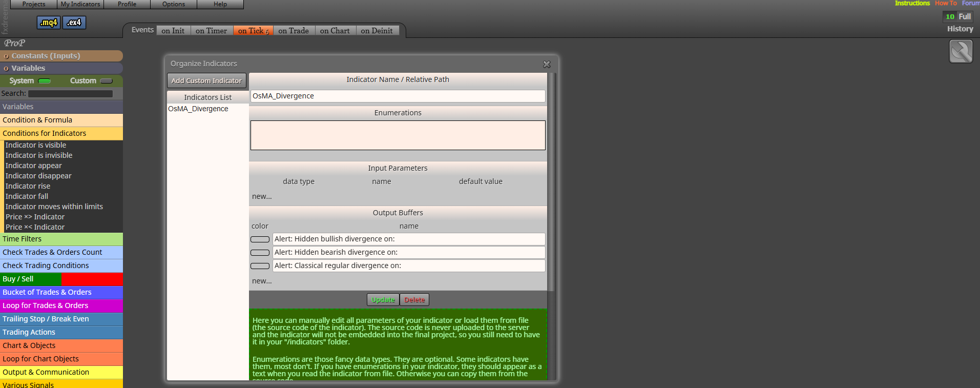Expand the Variables panel
980x388 pixels.
[x=61, y=68]
